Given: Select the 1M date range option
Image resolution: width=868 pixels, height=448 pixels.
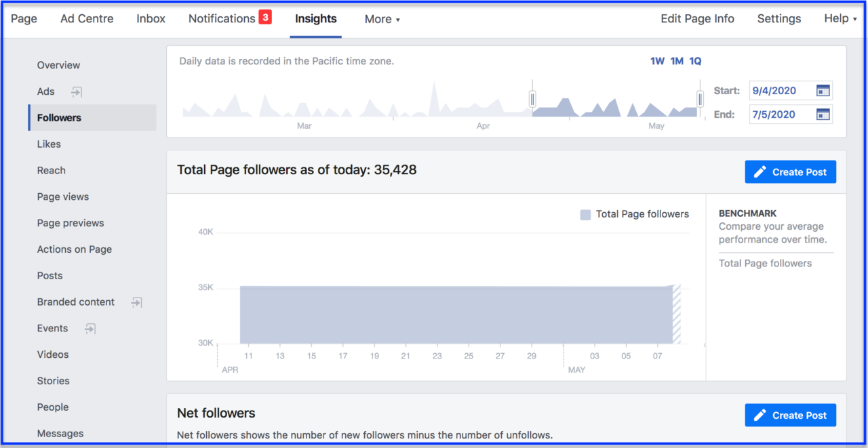Looking at the screenshot, I should [676, 60].
